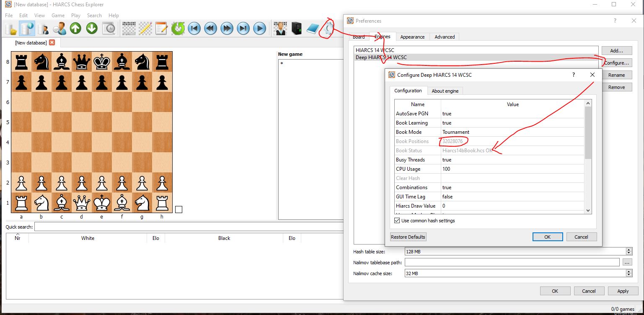Screen dimensions: 644x315
Task: Open the Game menu
Action: pyautogui.click(x=58, y=16)
